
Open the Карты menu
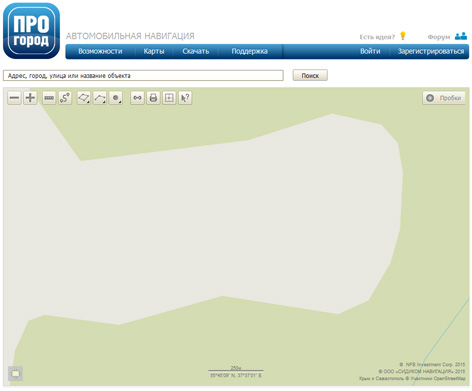(154, 51)
